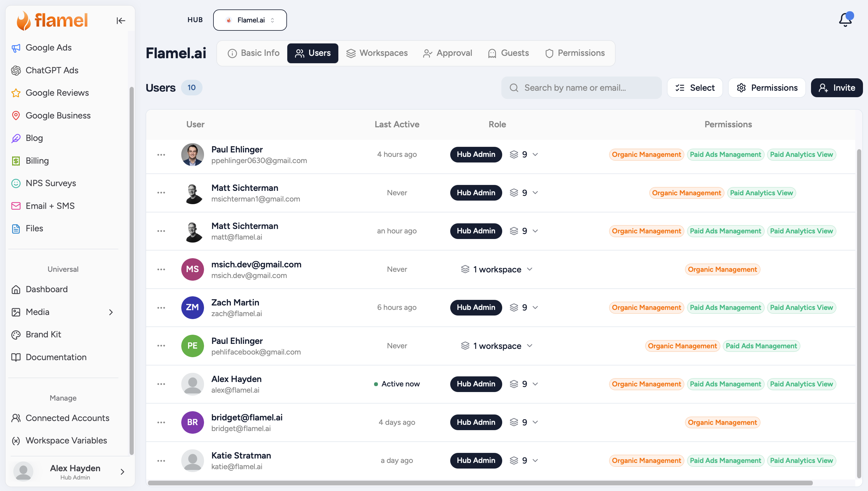
Task: Click Paul Ehlinger's profile photo avatar
Action: click(192, 155)
